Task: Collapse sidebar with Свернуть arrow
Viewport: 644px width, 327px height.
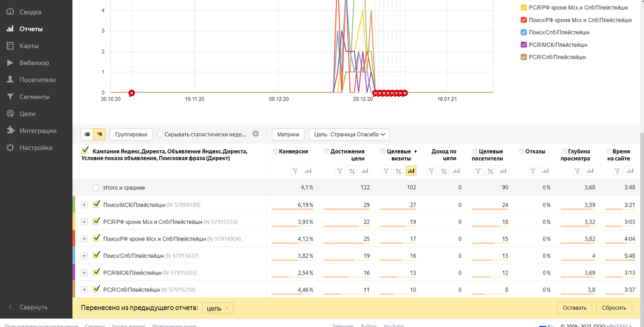Action: 10,307
